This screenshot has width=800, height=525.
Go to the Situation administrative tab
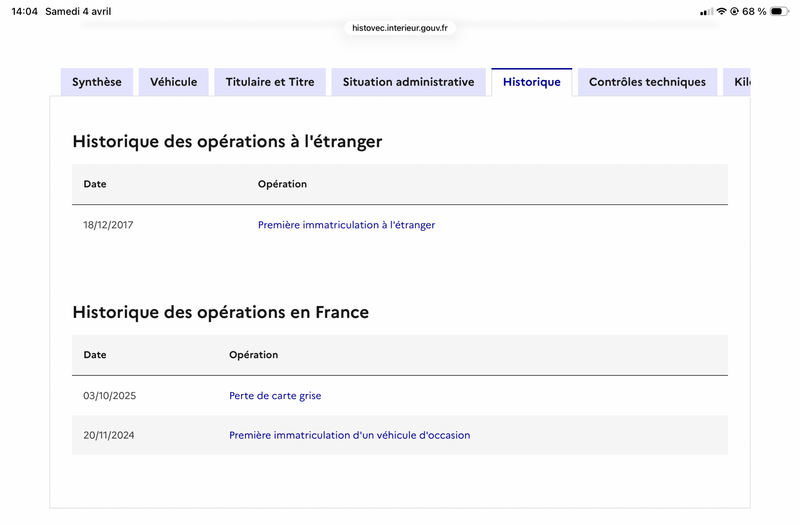[408, 82]
